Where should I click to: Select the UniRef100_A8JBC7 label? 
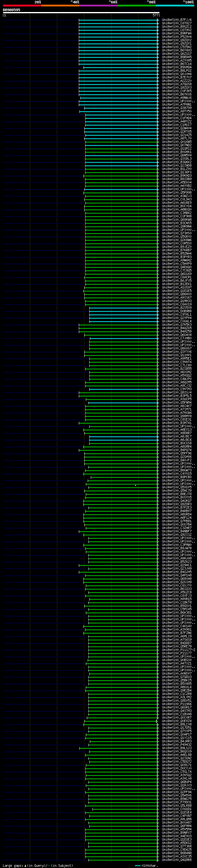coord(176,436)
